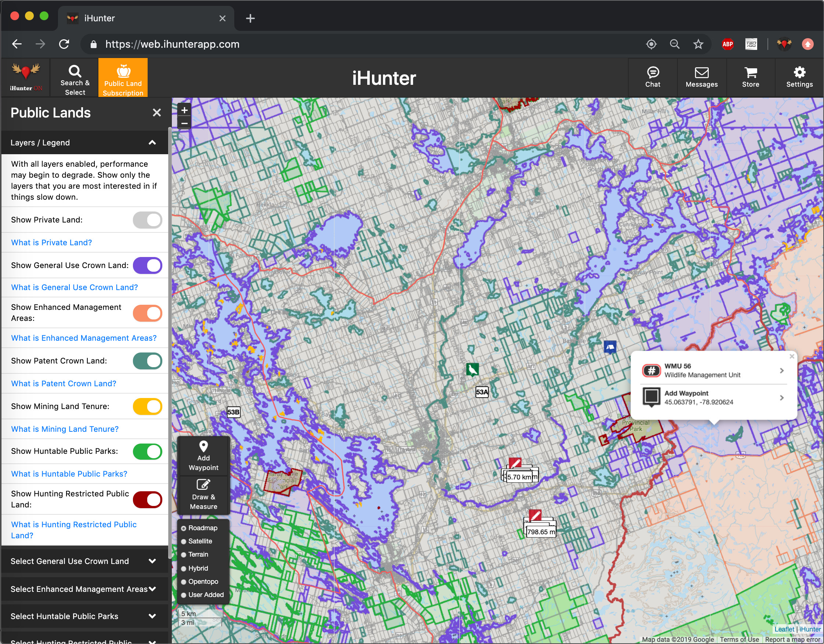Open the ABP extension icon
Screen dimensions: 824x644
[727, 44]
